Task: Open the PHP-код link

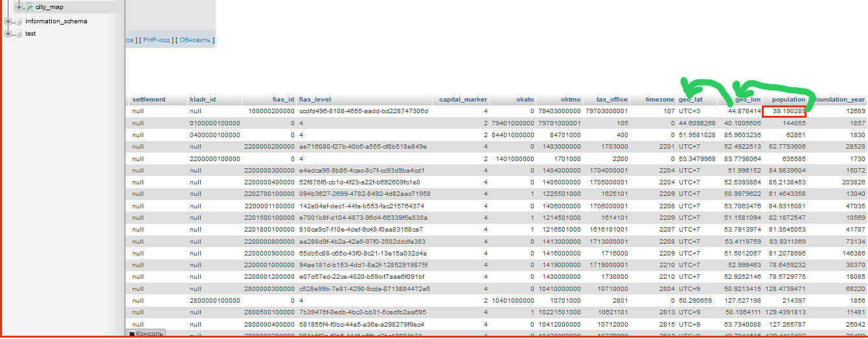Action: point(157,40)
